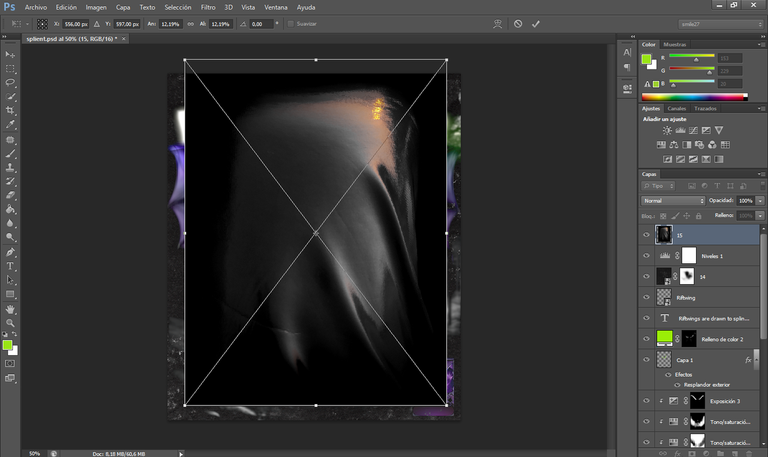Commit the transform with the checkmark

(535, 24)
